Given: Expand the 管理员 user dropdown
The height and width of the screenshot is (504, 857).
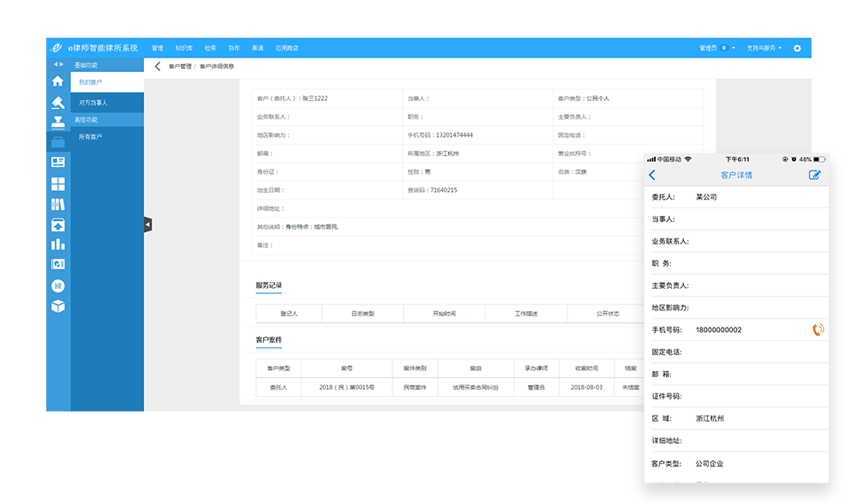Looking at the screenshot, I should (716, 49).
